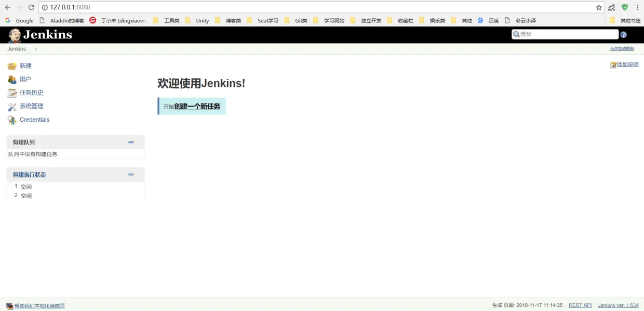Click the 用户 people icon
Image resolution: width=644 pixels, height=311 pixels.
(12, 80)
